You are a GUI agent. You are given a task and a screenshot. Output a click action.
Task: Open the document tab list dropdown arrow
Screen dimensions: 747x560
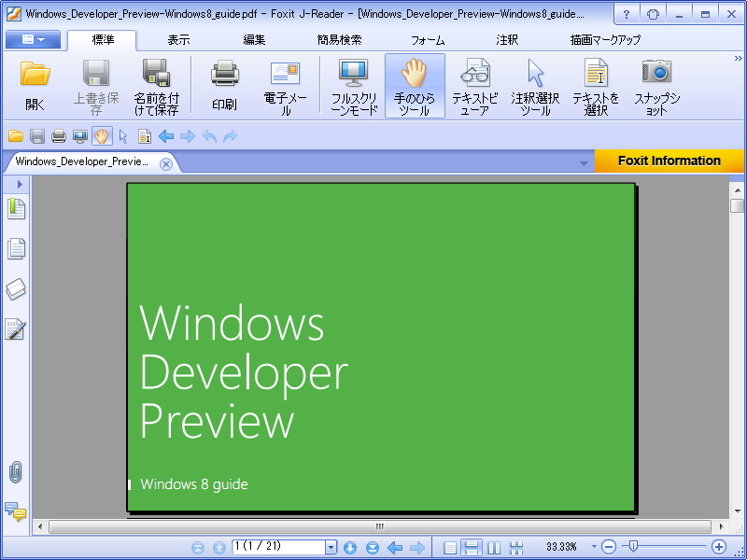click(584, 163)
